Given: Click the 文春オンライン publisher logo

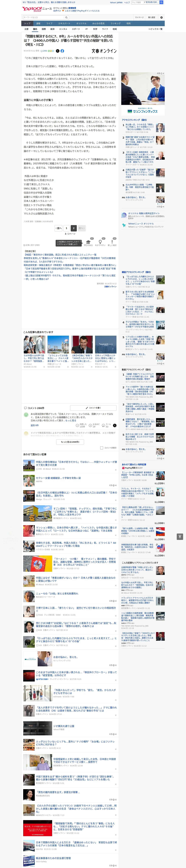Looking at the screenshot, I should [104, 51].
